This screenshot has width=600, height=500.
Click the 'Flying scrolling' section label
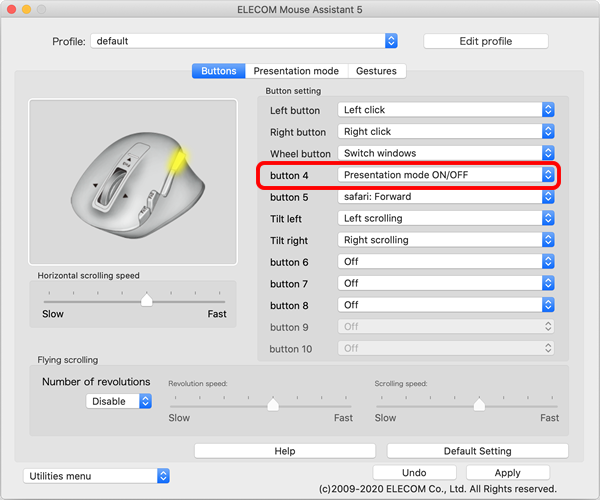68,360
